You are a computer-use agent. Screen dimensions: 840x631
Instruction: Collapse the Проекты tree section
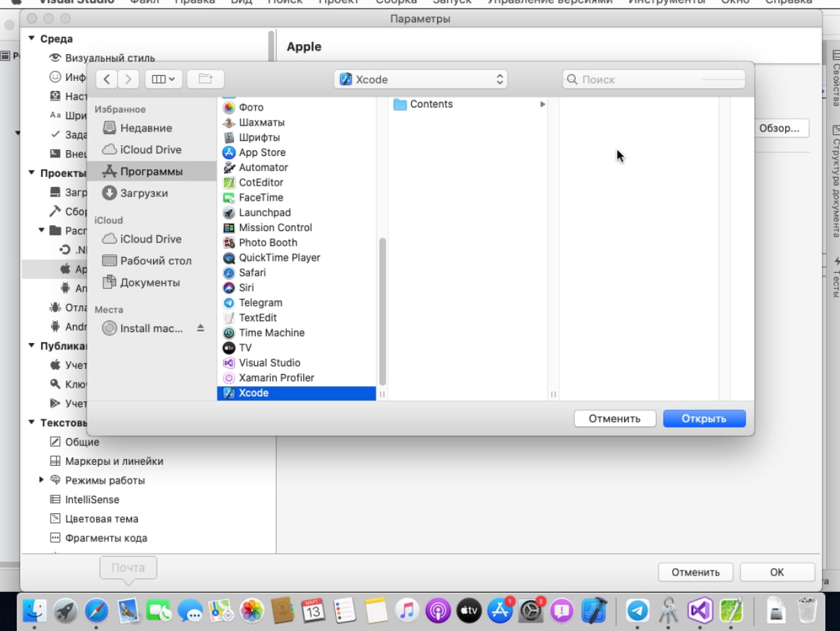(x=31, y=173)
